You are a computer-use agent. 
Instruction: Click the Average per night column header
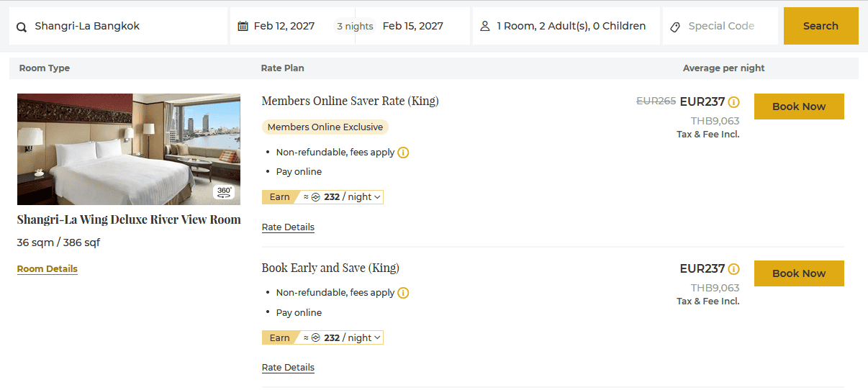point(724,68)
